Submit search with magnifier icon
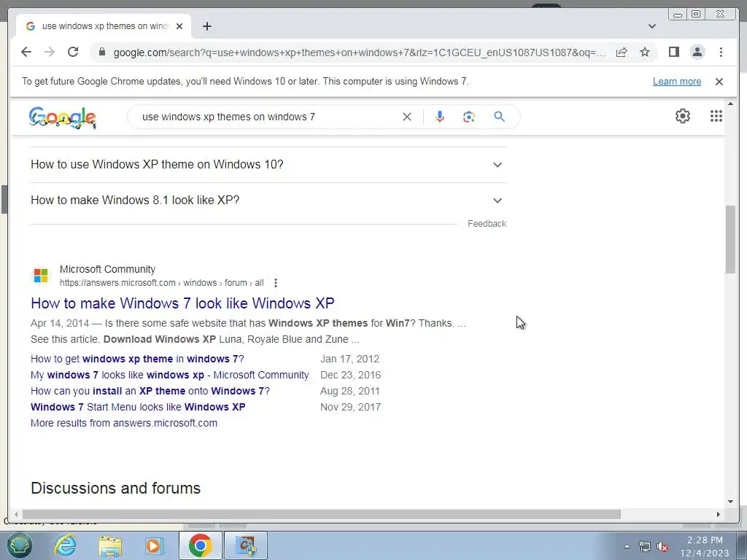This screenshot has height=560, width=747. click(x=499, y=117)
